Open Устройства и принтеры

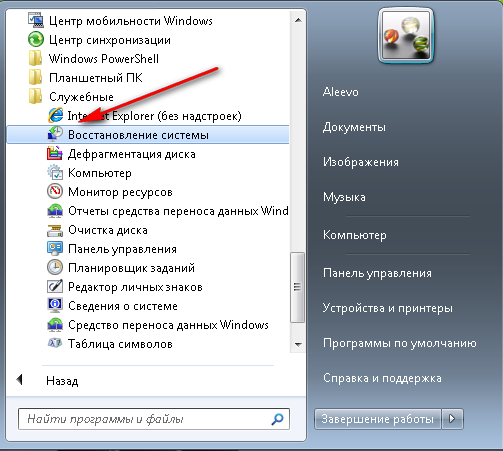(388, 308)
